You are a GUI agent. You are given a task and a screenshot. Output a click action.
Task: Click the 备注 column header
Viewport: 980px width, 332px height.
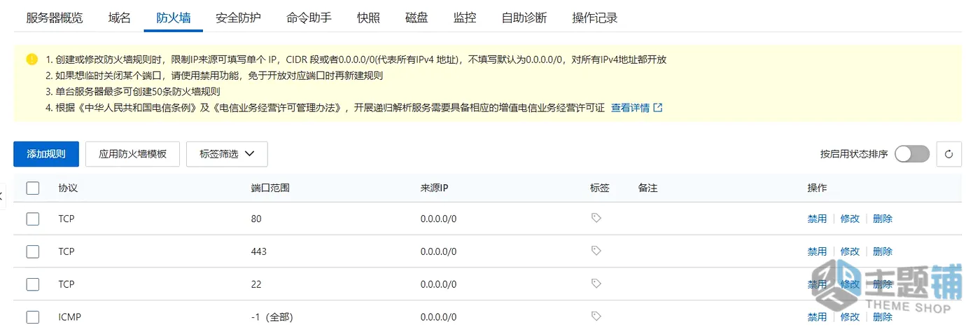[648, 188]
